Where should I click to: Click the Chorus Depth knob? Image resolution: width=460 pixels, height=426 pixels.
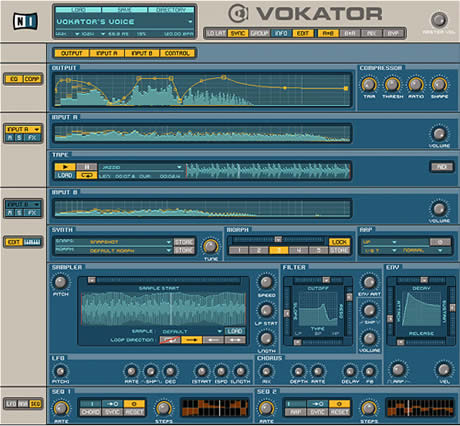pyautogui.click(x=298, y=371)
